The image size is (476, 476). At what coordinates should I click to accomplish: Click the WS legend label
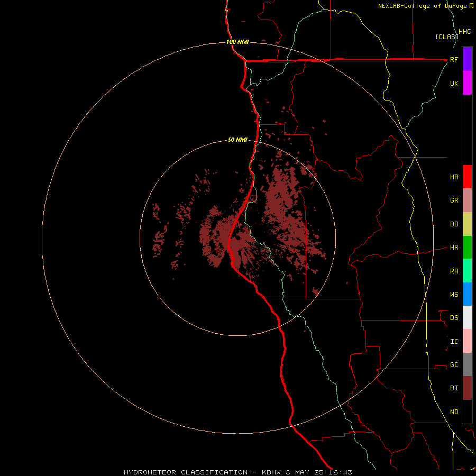pyautogui.click(x=454, y=295)
